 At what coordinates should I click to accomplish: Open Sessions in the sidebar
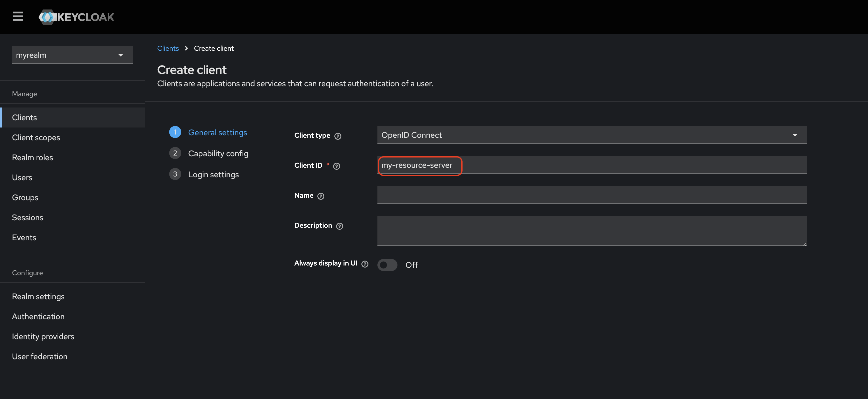point(72,217)
